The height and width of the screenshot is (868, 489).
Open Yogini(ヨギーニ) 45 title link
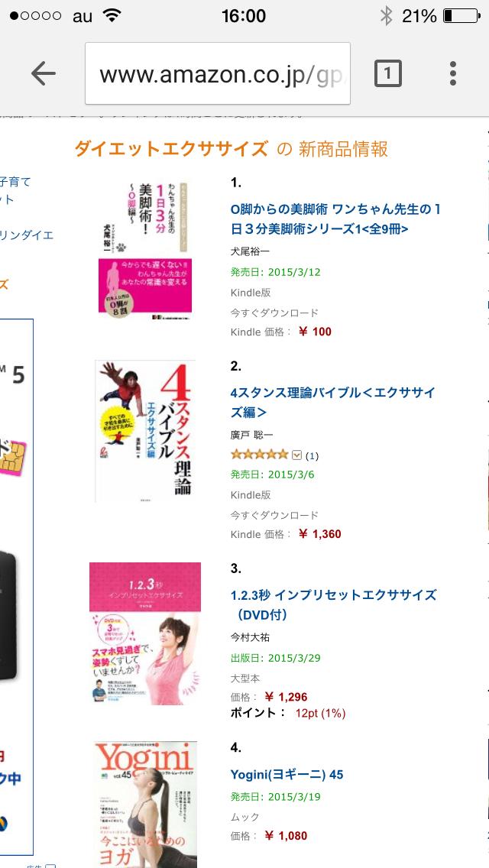[287, 775]
